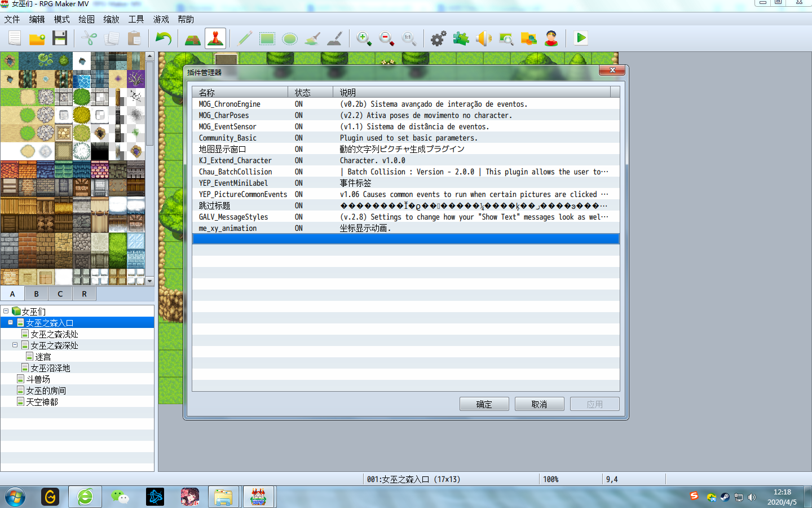Image resolution: width=812 pixels, height=508 pixels.
Task: Save the project using the floppy disk icon
Action: pyautogui.click(x=60, y=38)
